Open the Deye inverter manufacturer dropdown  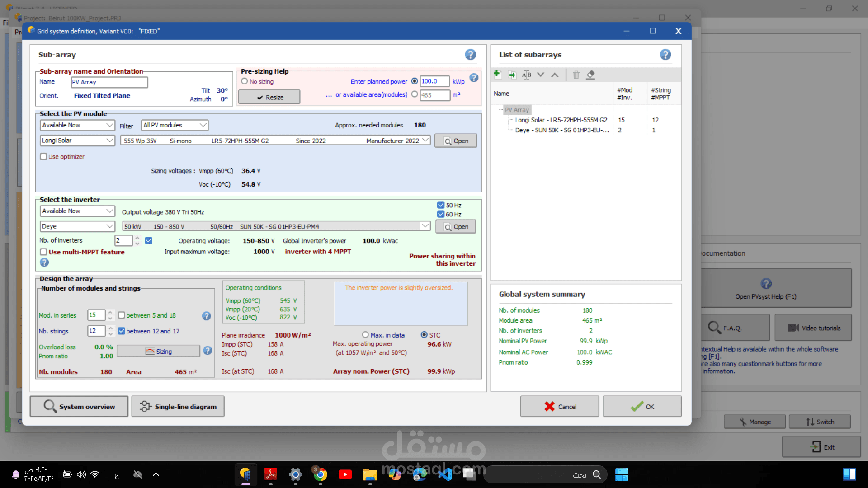click(x=77, y=226)
